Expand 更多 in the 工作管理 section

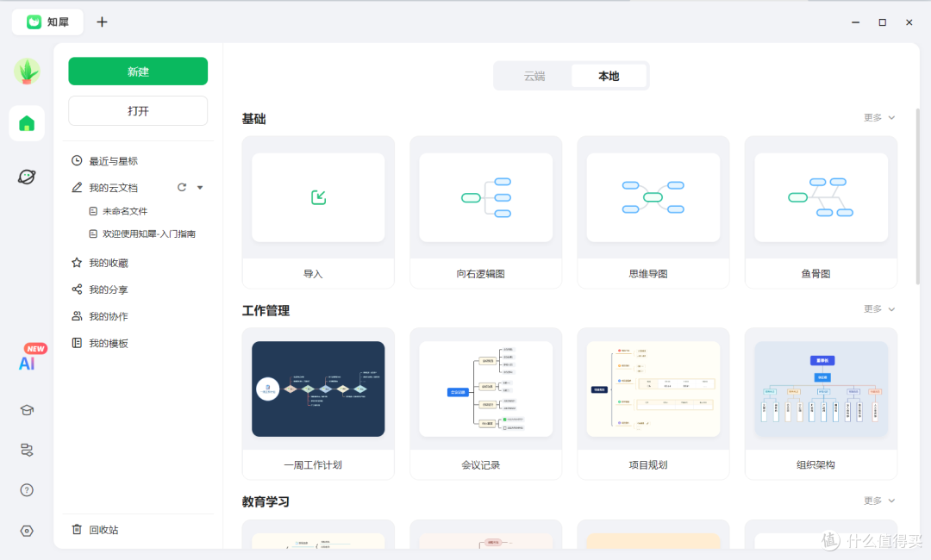pos(878,309)
